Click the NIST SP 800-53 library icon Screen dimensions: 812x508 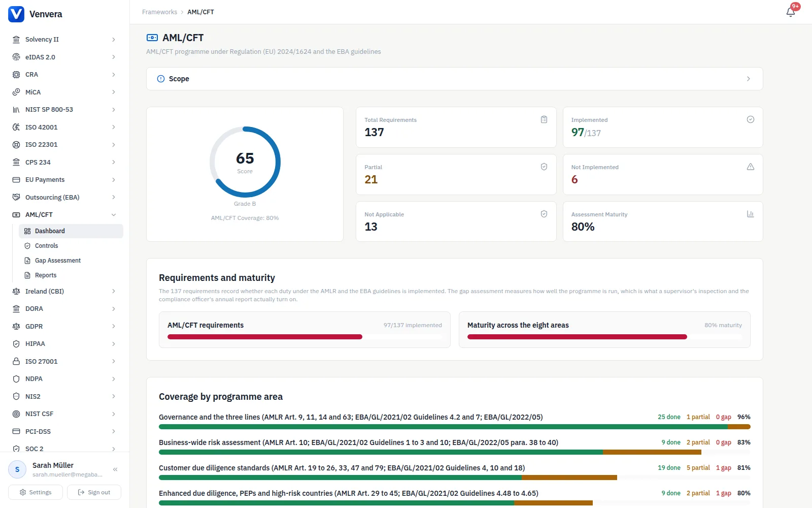pos(16,110)
